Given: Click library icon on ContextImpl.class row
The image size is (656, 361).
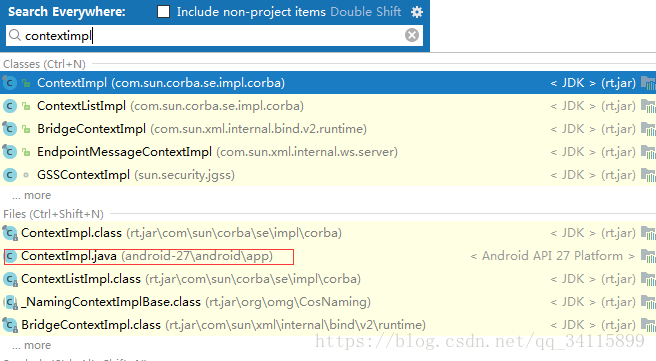Looking at the screenshot, I should (648, 233).
